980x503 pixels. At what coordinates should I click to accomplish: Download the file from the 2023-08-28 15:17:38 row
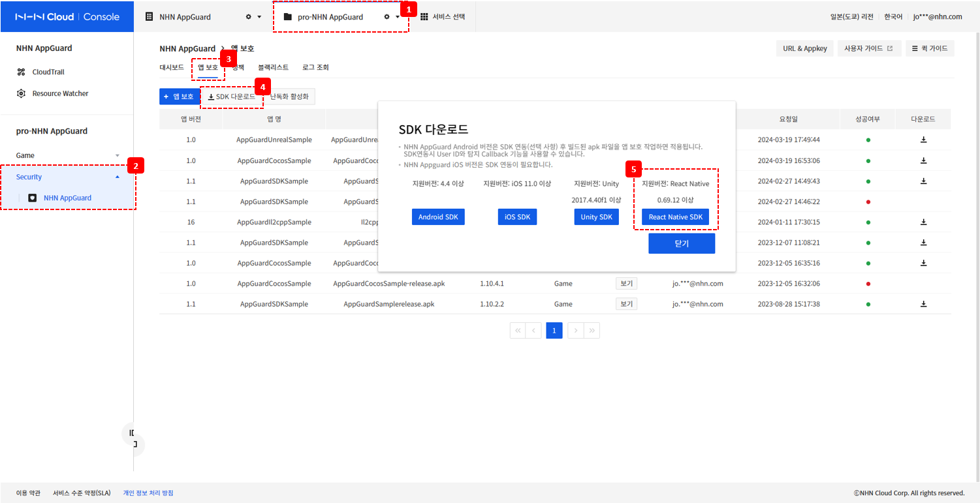tap(923, 304)
